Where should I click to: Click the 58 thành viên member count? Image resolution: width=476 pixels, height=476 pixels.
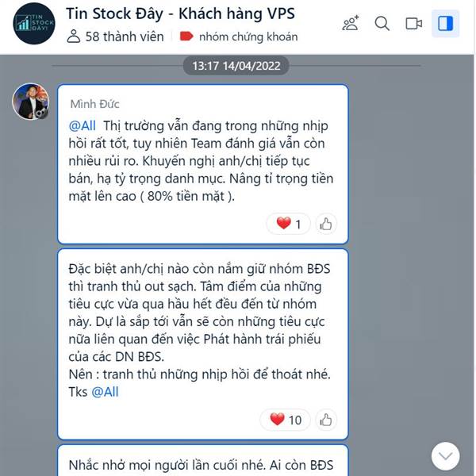(x=115, y=36)
